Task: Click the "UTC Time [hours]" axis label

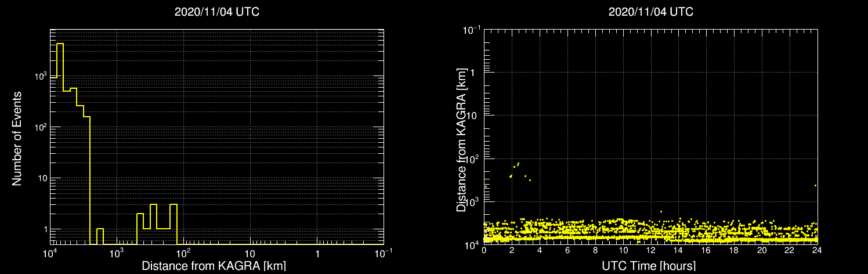Action: pos(649,266)
